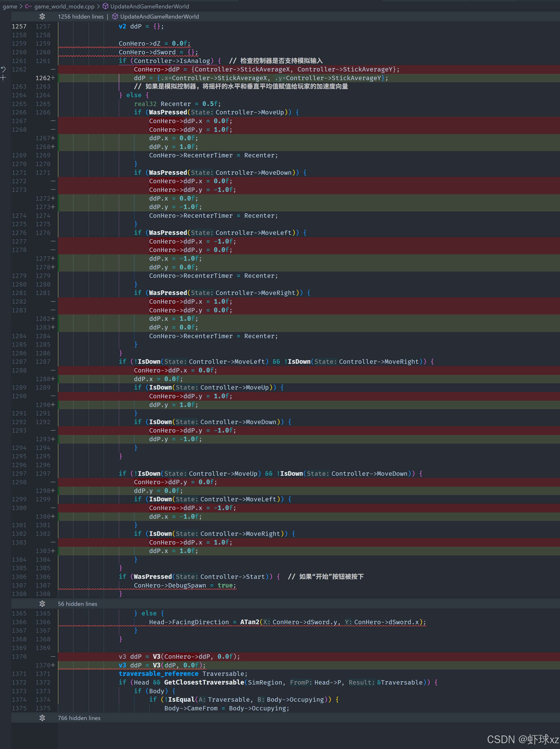Image resolution: width=560 pixels, height=749 pixels.
Task: Open the game folder breadcrumb
Action: click(x=10, y=7)
